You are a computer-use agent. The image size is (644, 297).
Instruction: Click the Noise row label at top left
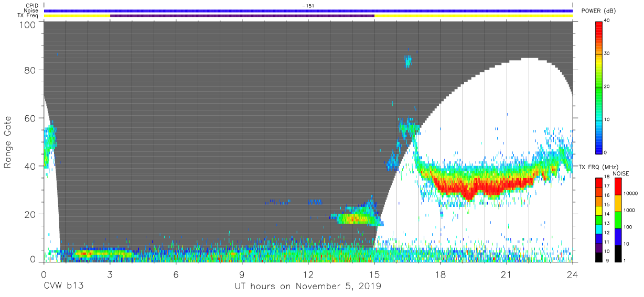pyautogui.click(x=31, y=10)
